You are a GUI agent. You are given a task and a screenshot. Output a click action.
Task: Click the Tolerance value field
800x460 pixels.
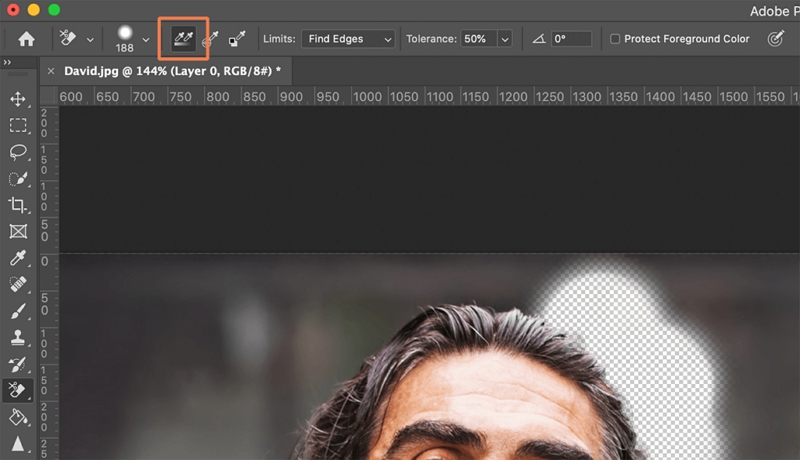pyautogui.click(x=476, y=39)
